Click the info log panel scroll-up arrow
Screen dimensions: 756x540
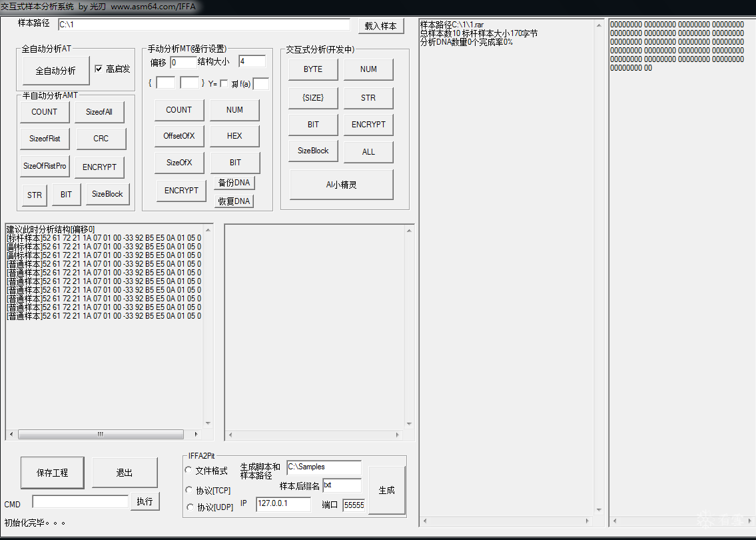point(599,25)
